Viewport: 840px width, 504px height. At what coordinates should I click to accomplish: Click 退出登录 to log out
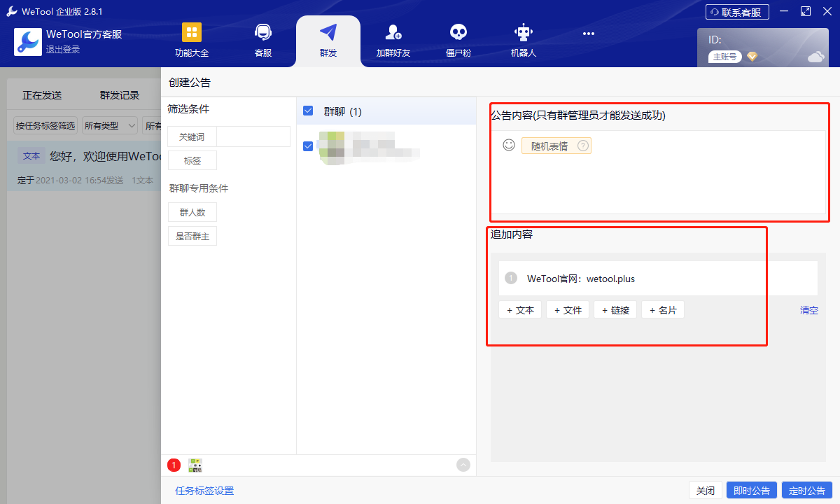63,50
